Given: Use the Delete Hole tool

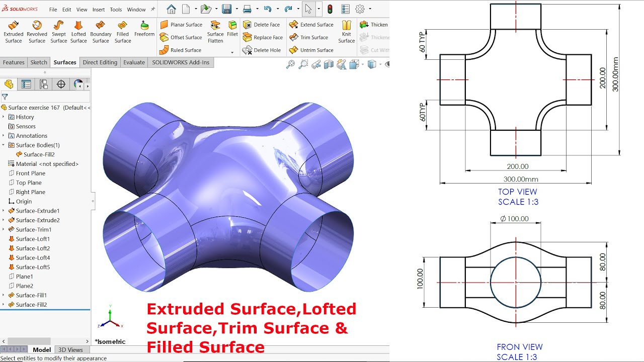Looking at the screenshot, I should (262, 50).
